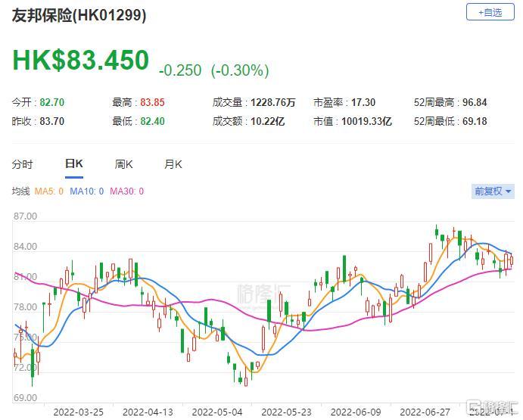
Task: Click the 均线 label above the chart
Action: click(x=21, y=191)
